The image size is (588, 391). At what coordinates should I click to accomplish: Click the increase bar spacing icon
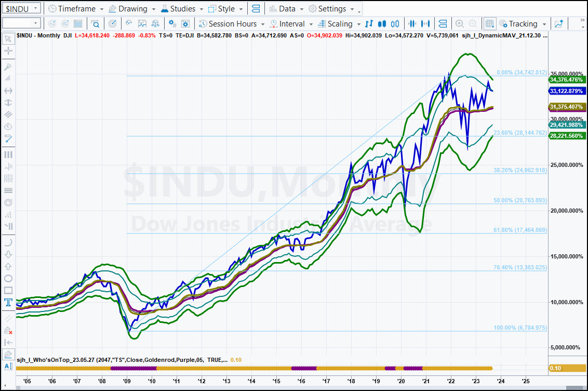click(x=425, y=23)
